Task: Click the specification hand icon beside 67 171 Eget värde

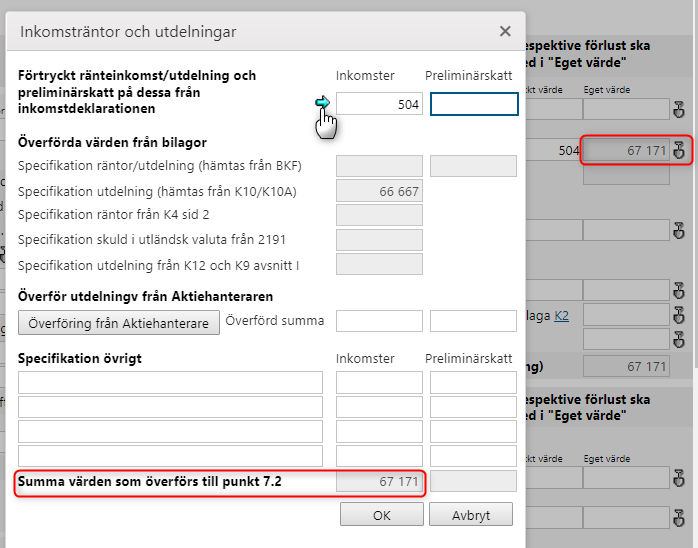Action: (x=679, y=150)
